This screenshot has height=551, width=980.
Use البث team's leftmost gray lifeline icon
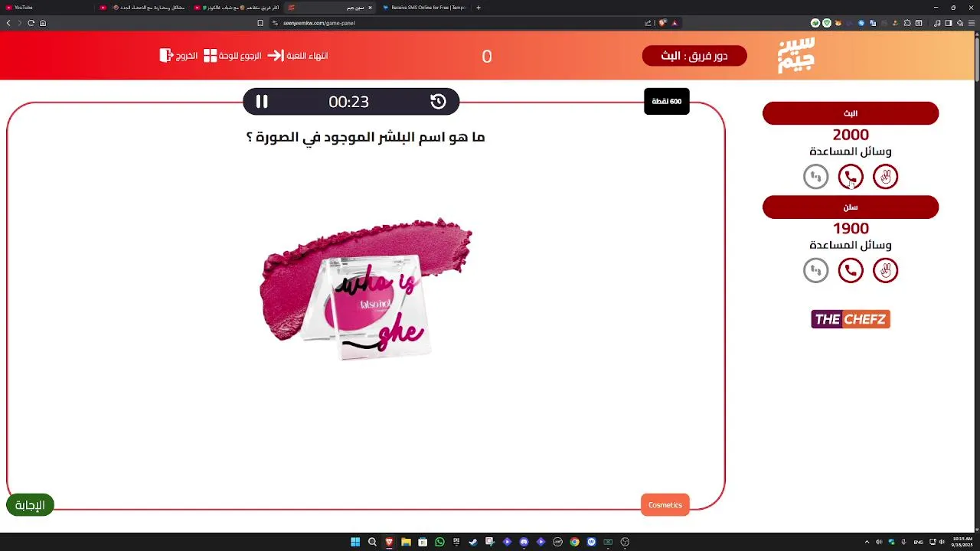(816, 177)
